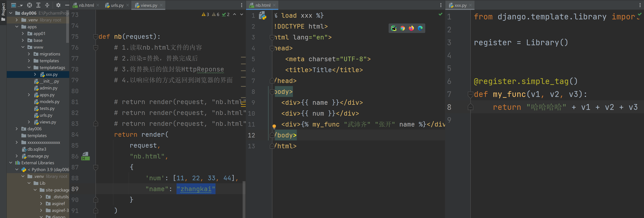Click @register.simple_tag() decorator in xxx.py

click(x=526, y=81)
